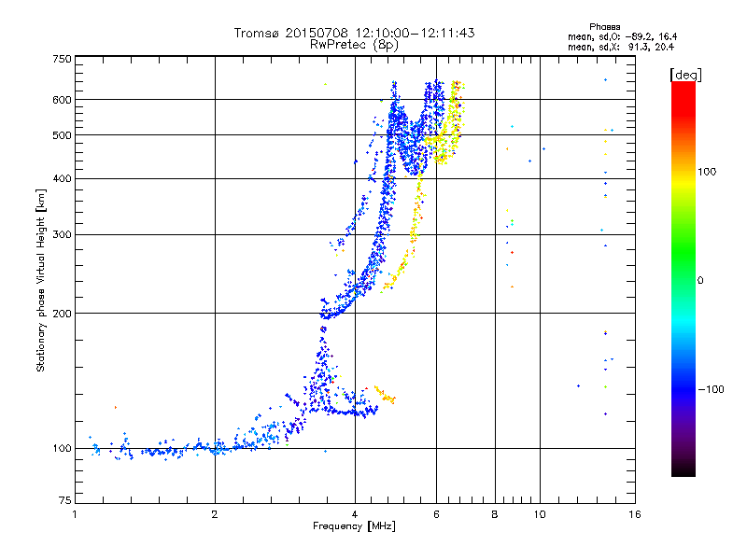The height and width of the screenshot is (560, 747).
Task: Click the 'mean, sd,O: -89.2, 16.4' line
Action: coord(622,36)
